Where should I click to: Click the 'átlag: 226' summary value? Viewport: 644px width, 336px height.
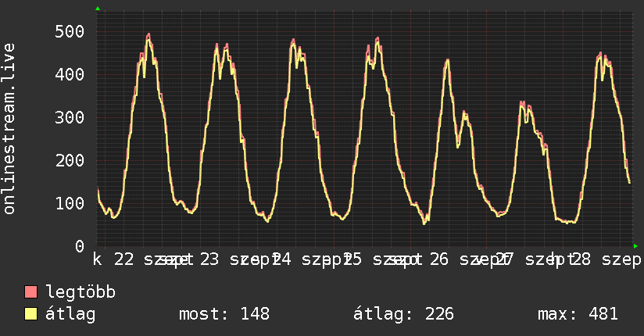click(x=403, y=314)
